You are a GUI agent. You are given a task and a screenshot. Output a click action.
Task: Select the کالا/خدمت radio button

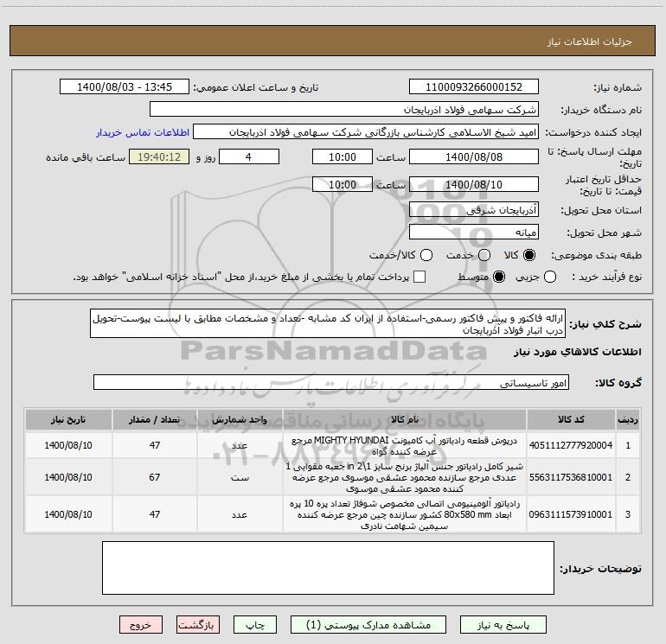click(x=426, y=255)
